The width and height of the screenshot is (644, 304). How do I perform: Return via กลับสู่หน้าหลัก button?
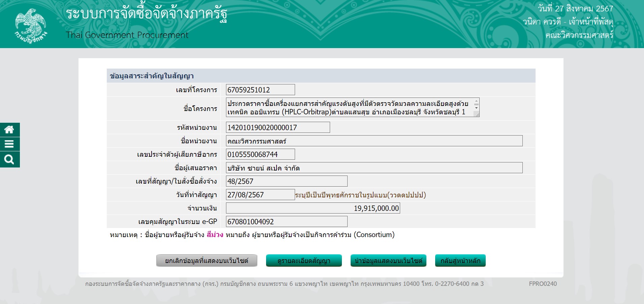point(460,261)
